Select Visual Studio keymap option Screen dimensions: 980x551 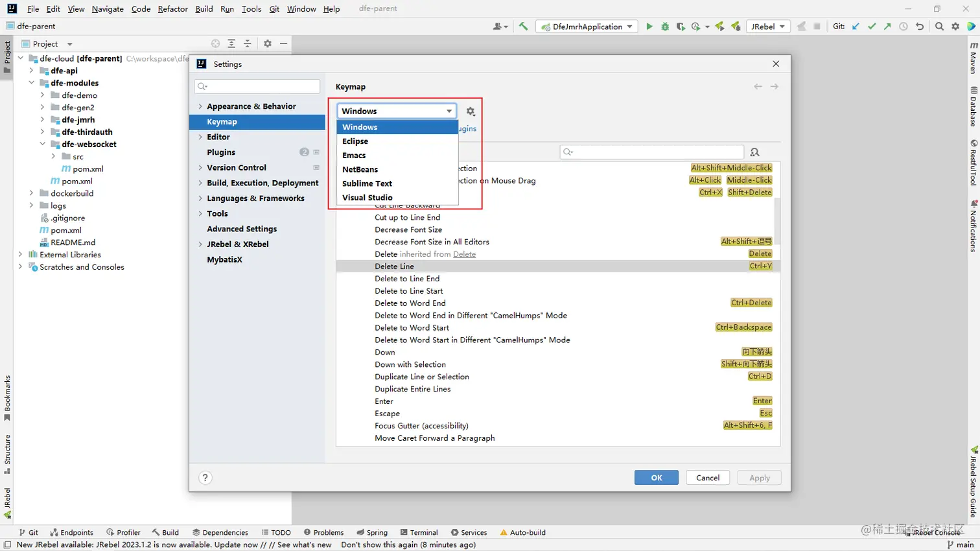coord(397,198)
